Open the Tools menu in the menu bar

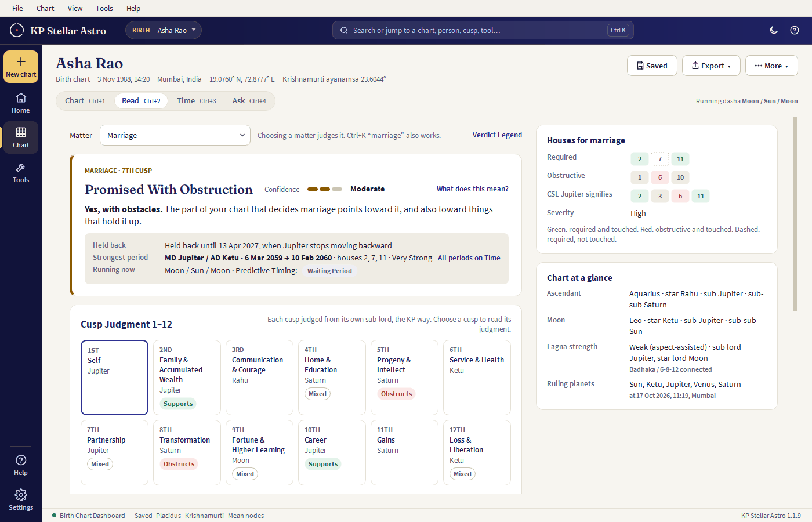[104, 8]
